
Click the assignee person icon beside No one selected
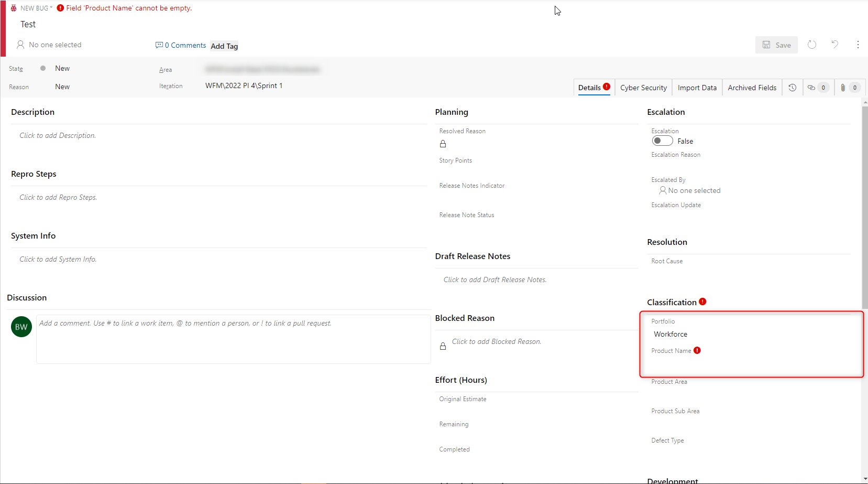pos(20,45)
